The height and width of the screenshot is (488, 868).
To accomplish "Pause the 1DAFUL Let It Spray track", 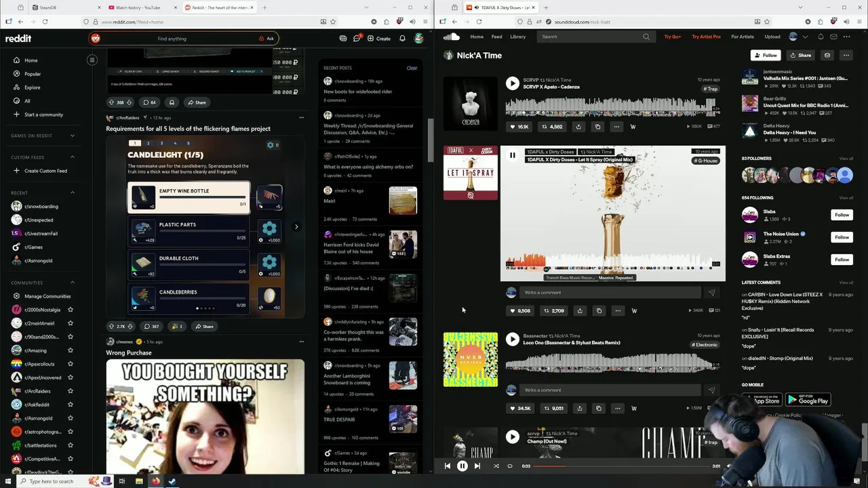I will (x=513, y=155).
